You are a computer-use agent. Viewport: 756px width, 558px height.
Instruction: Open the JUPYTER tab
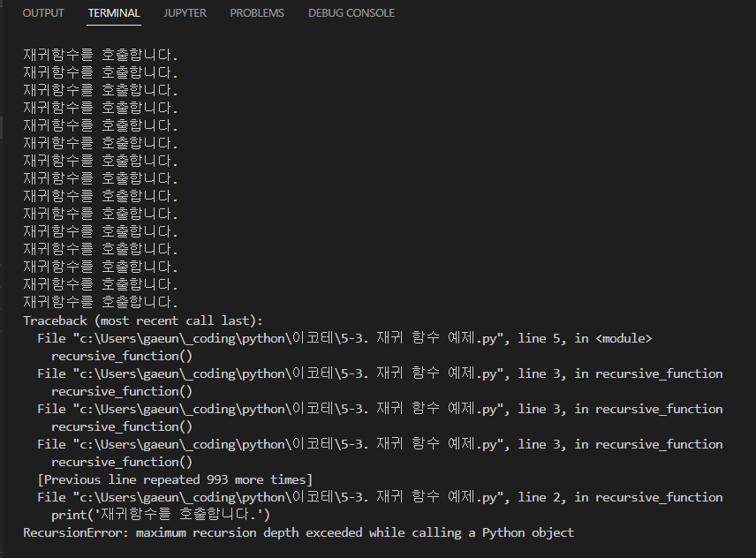point(185,13)
